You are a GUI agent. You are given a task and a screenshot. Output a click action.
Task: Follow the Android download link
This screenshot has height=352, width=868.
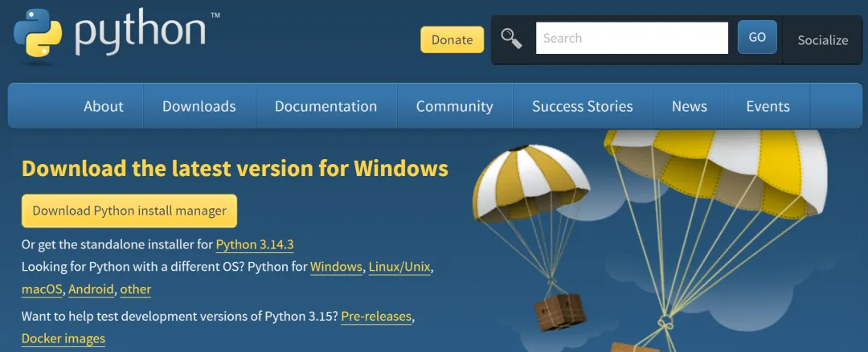click(x=92, y=289)
